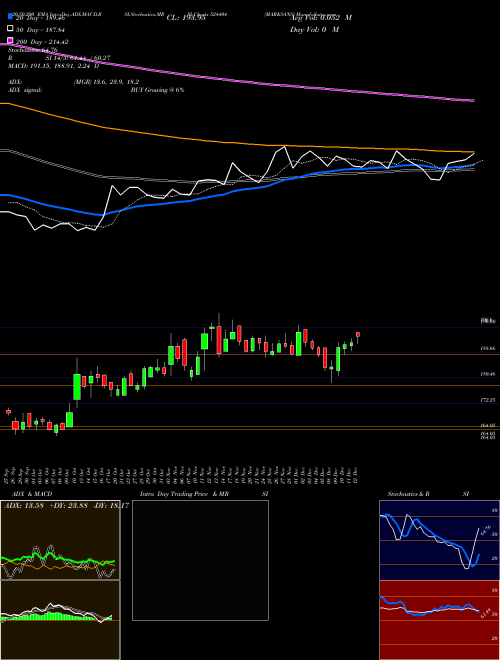This screenshot has height=660, width=500.
Task: Click the '(MGR) 18.6, 23.9, 18.2' ADX values
Action: click(106, 82)
